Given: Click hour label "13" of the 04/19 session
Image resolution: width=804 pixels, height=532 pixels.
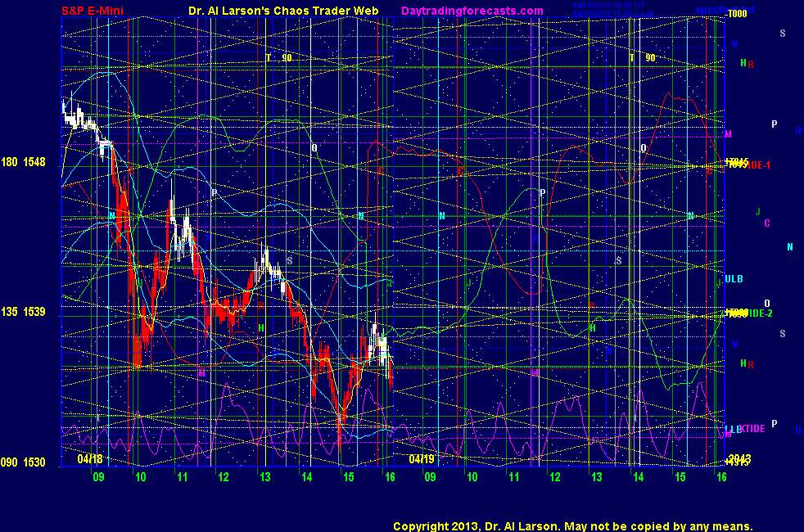Looking at the screenshot, I should (597, 477).
